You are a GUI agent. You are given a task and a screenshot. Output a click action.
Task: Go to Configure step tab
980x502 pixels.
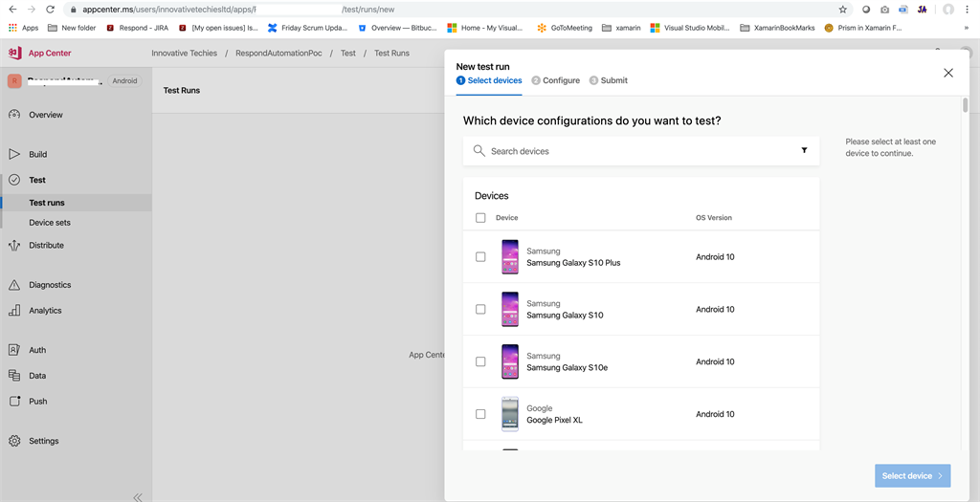tap(556, 80)
